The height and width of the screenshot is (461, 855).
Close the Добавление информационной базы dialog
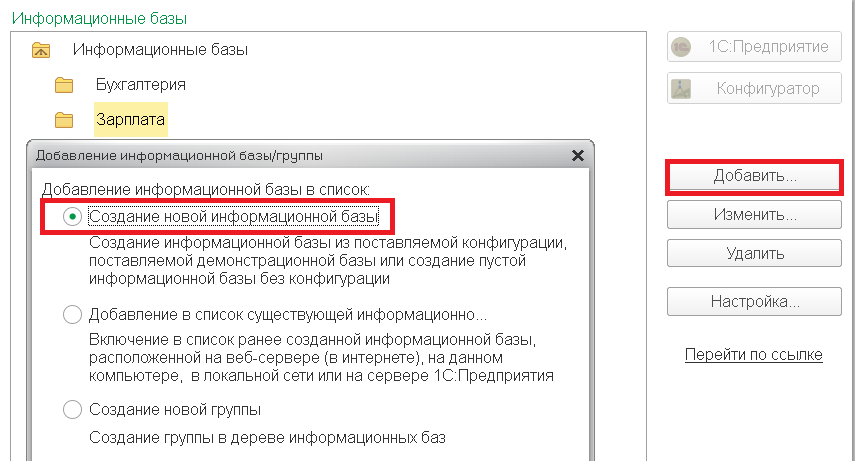(x=578, y=155)
